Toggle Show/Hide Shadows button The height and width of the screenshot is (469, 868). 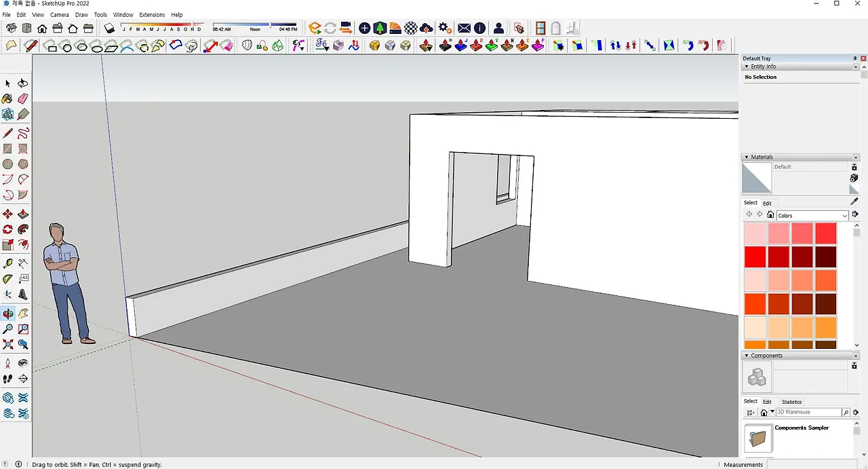pyautogui.click(x=109, y=28)
